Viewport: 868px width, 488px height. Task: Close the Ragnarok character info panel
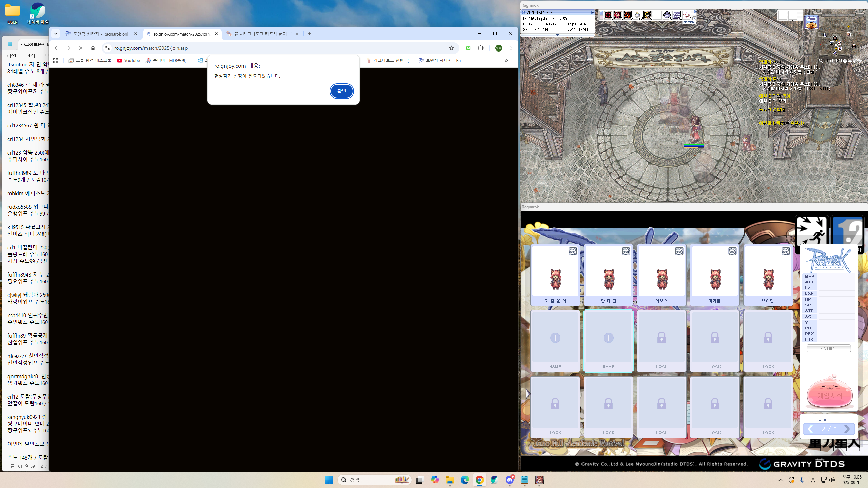point(848,240)
